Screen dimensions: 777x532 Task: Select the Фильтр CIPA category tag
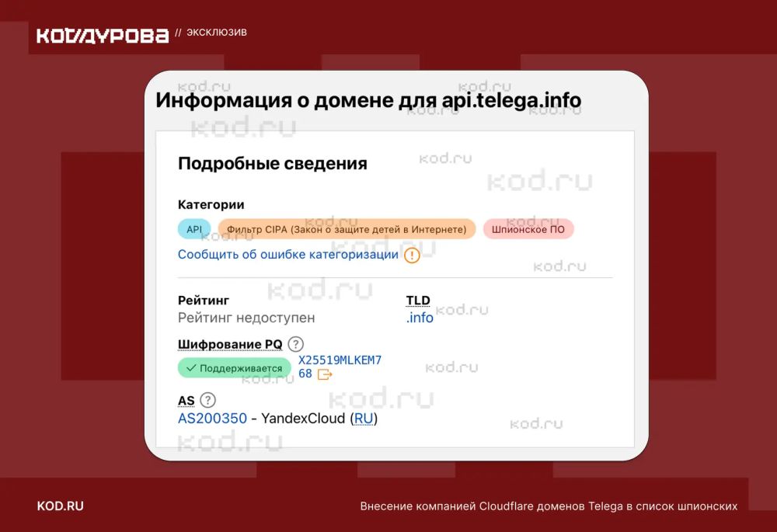click(x=347, y=229)
